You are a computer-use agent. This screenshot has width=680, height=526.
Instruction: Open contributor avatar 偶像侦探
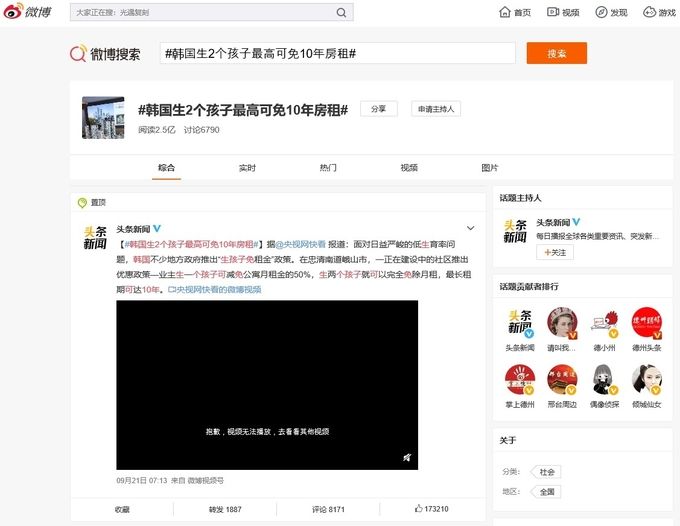click(604, 379)
